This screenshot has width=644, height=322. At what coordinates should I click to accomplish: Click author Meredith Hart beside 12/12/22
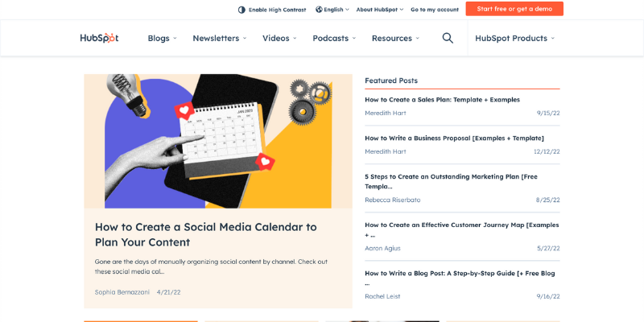pyautogui.click(x=386, y=151)
